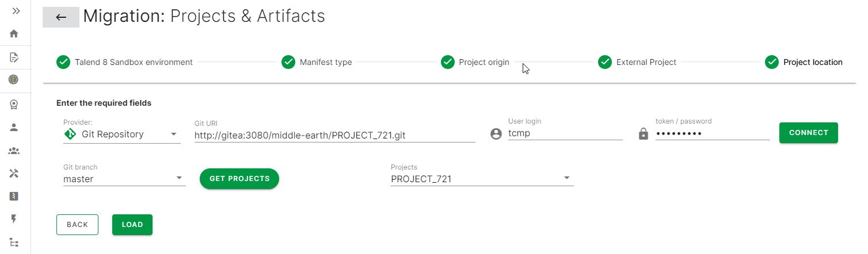
Task: Expand the Git branch dropdown (master)
Action: (124, 179)
